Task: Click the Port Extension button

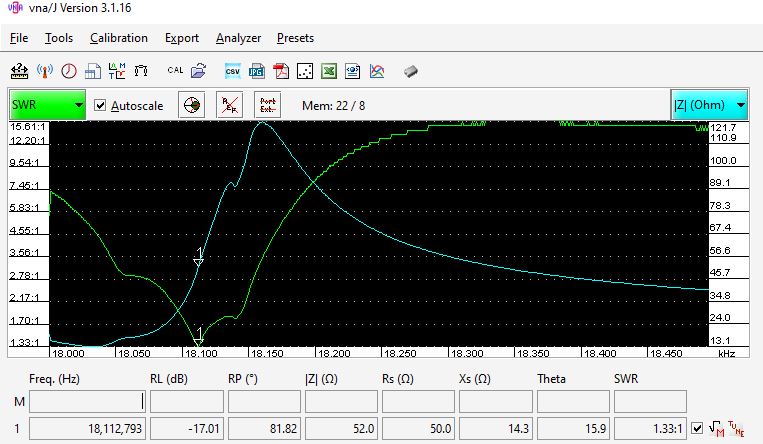Action: pos(268,105)
